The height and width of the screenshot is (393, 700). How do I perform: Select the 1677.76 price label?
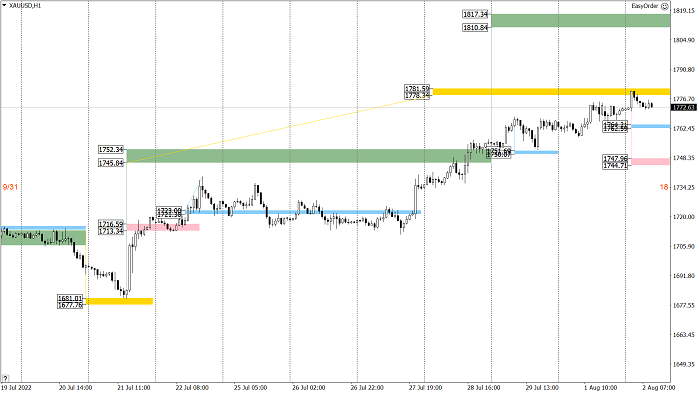click(x=70, y=305)
